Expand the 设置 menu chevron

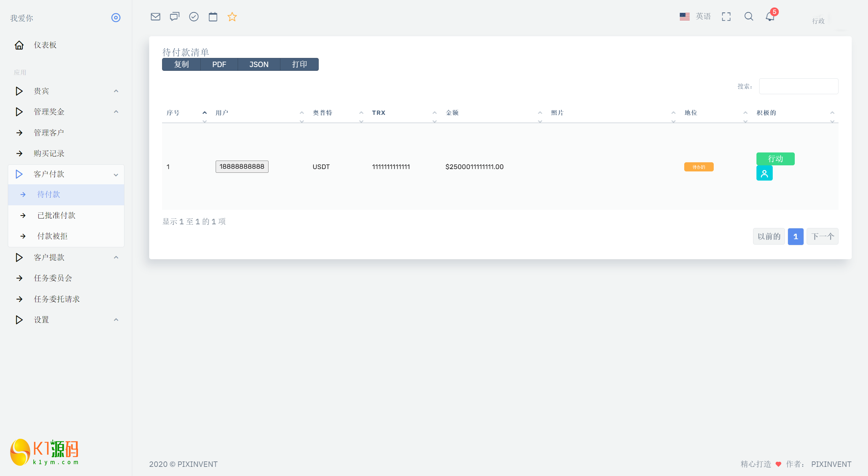pyautogui.click(x=116, y=320)
